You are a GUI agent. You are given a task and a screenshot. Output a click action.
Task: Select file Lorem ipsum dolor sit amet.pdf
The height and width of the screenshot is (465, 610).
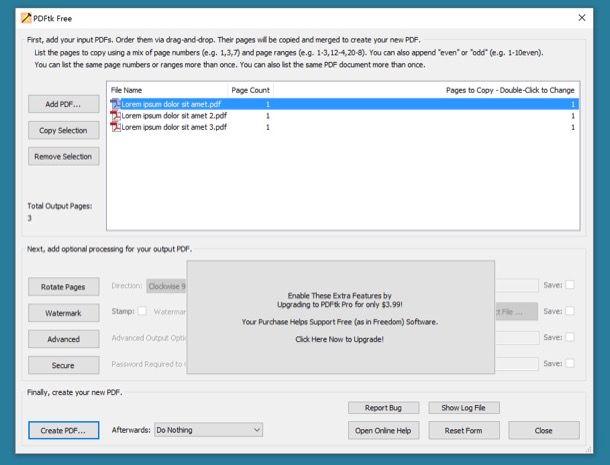344,104
